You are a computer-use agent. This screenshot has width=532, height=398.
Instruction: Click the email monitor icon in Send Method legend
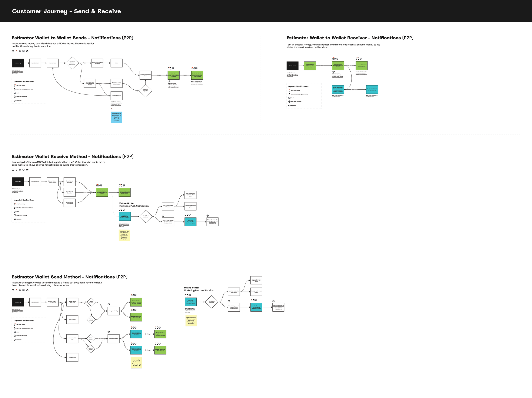coord(15,332)
